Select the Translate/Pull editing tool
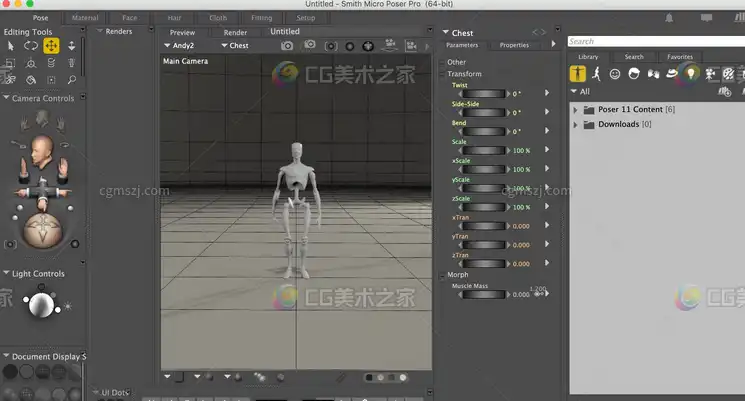This screenshot has width=745, height=401. click(x=50, y=46)
